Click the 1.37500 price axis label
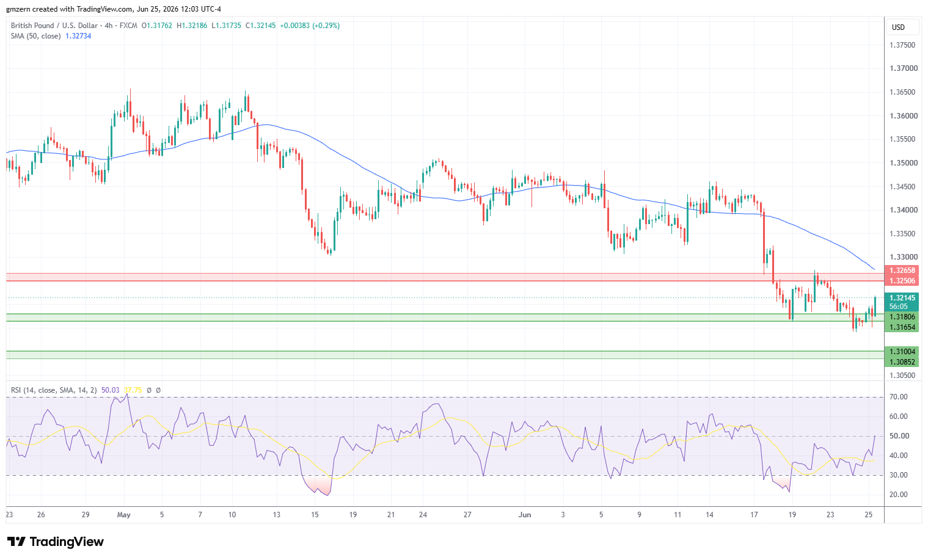Image resolution: width=928 pixels, height=560 pixels. tap(902, 45)
